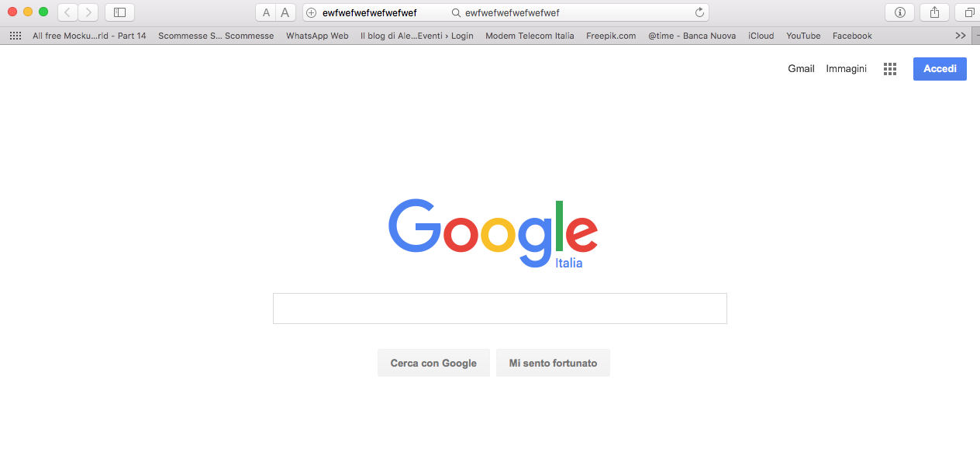The width and height of the screenshot is (980, 462).
Task: Show all tabs overview icon
Action: pyautogui.click(x=969, y=12)
